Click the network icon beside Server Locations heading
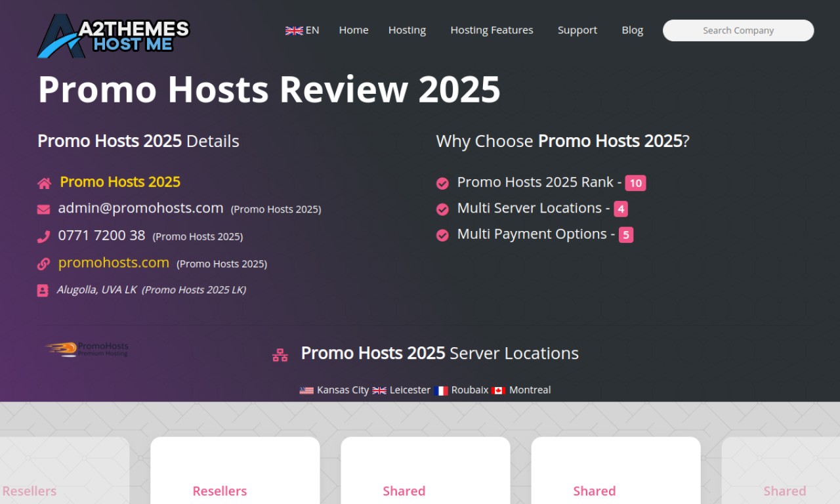The height and width of the screenshot is (504, 840). point(280,355)
